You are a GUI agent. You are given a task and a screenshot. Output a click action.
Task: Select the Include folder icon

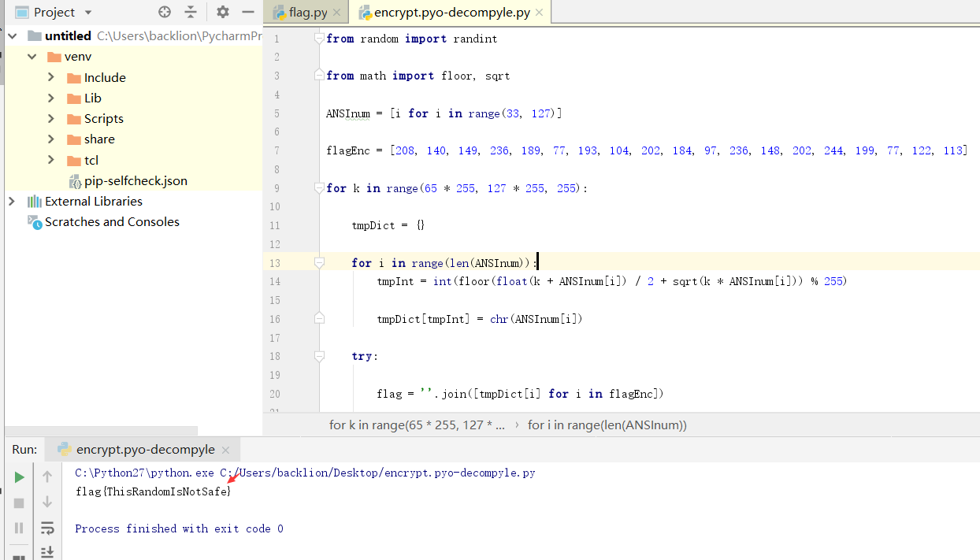(x=74, y=77)
